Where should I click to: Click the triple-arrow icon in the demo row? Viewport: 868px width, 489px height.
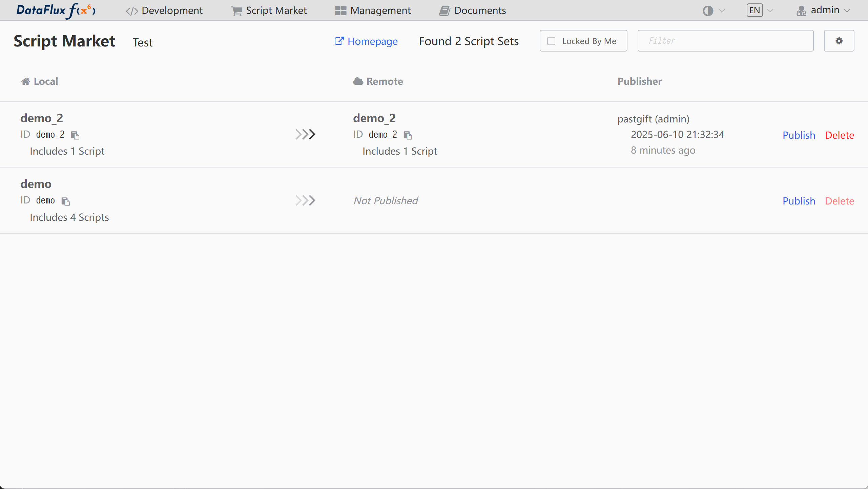(305, 200)
